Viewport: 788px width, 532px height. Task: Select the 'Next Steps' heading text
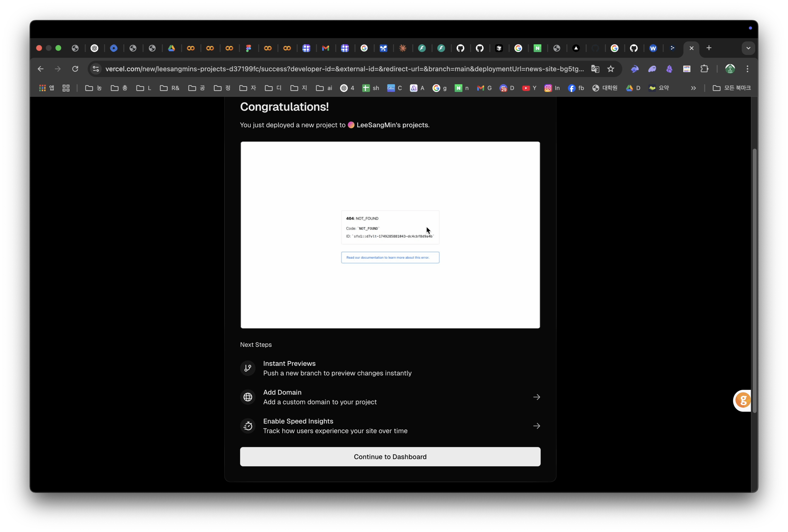pos(256,345)
